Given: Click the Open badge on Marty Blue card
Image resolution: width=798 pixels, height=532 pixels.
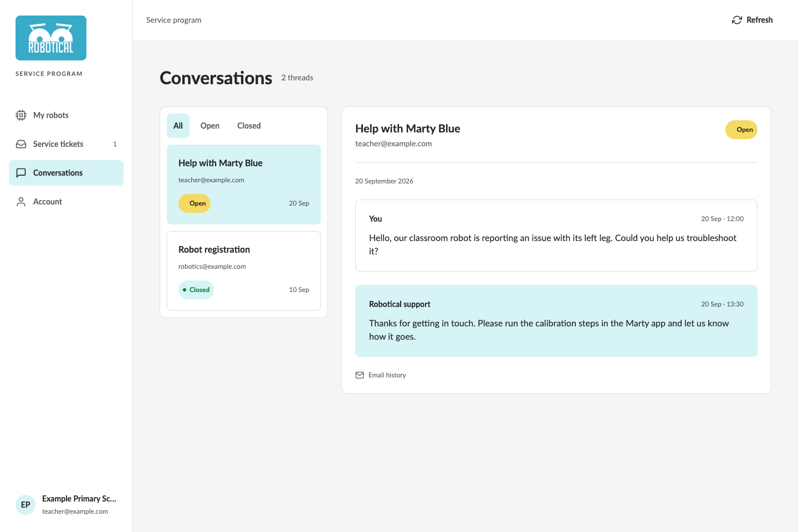Looking at the screenshot, I should (x=195, y=203).
